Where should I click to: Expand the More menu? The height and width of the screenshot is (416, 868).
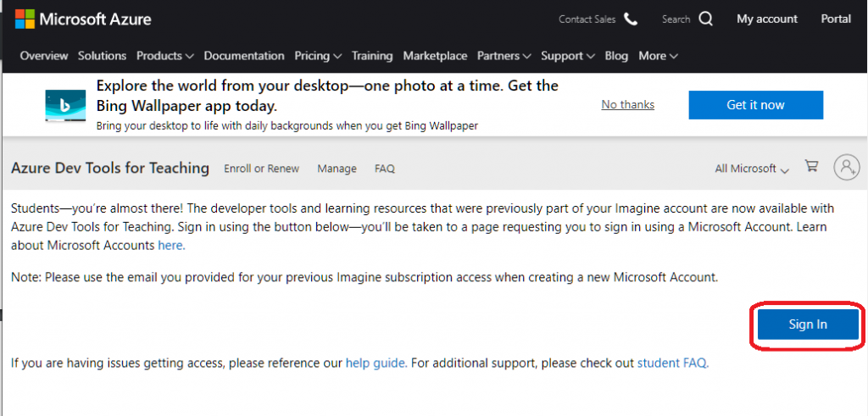tap(658, 56)
